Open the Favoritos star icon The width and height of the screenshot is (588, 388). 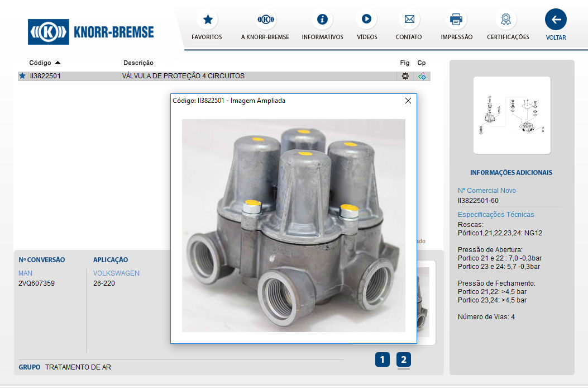[207, 20]
